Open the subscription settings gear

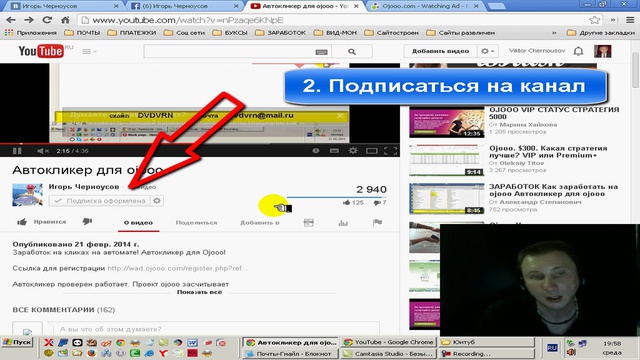coord(157,201)
